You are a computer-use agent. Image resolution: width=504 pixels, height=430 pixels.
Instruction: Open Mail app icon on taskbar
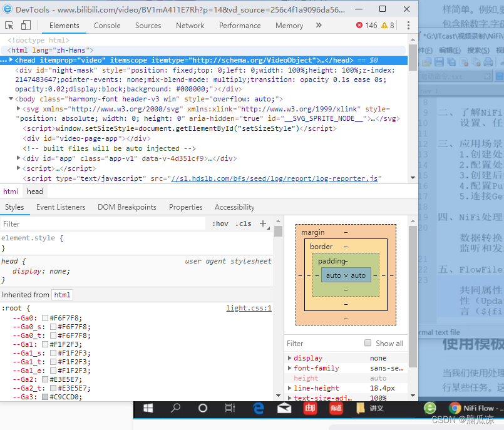pos(284,408)
